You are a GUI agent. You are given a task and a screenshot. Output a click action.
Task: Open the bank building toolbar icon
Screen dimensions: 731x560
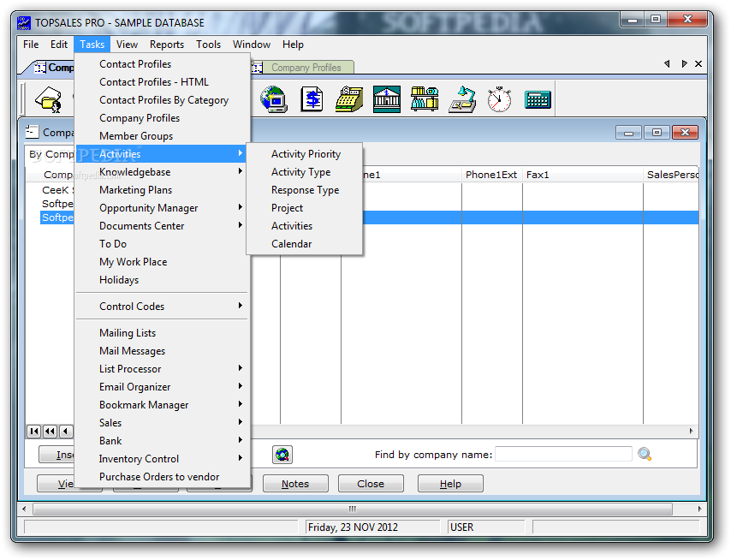pos(387,99)
